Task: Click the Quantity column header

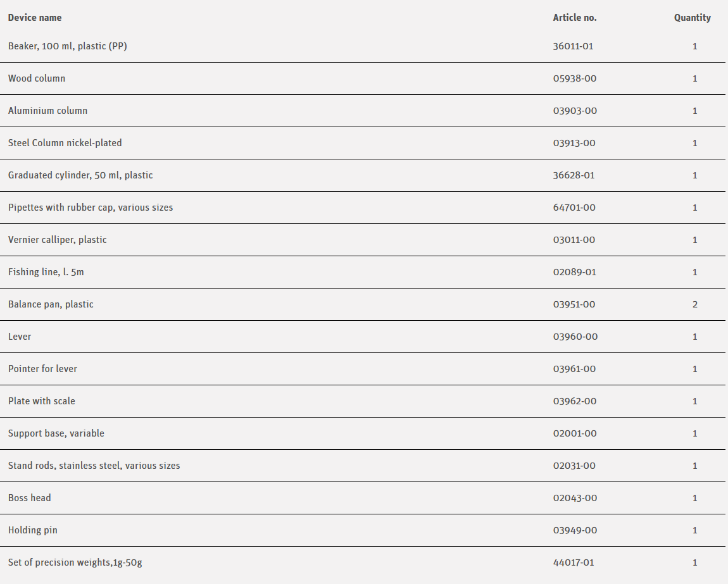Action: click(692, 18)
